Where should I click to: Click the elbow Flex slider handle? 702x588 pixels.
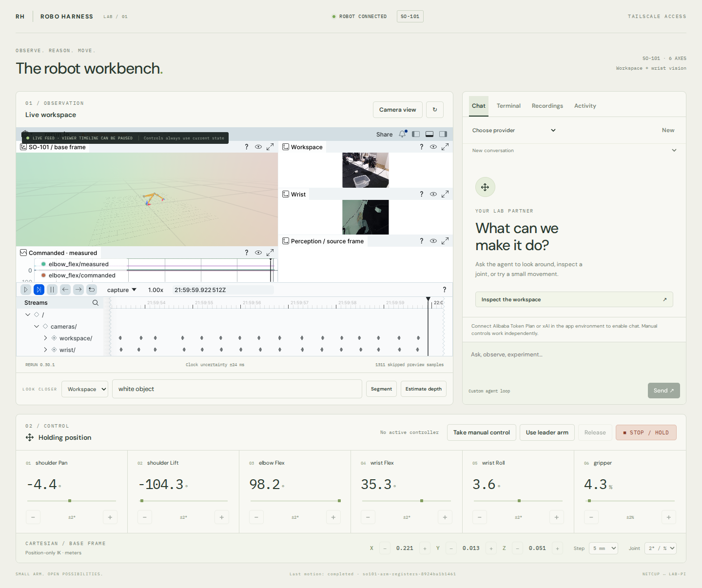(339, 501)
